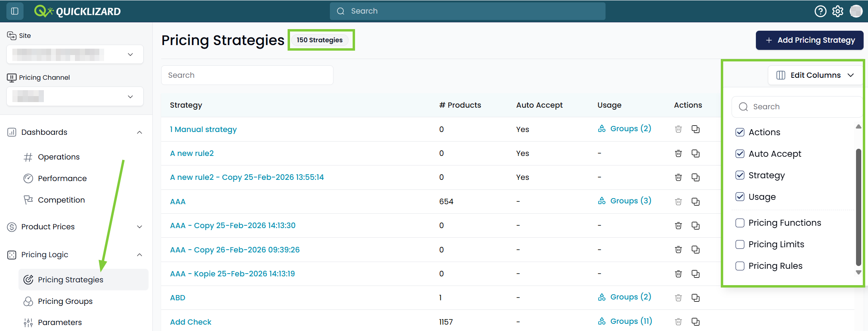Duplicate the ABD strategy
This screenshot has width=868, height=331.
click(x=695, y=298)
